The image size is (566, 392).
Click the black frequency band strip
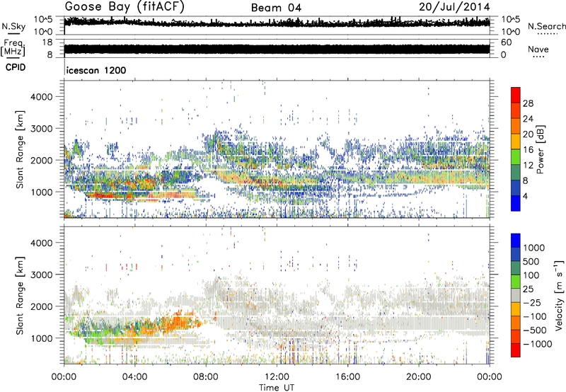(277, 49)
